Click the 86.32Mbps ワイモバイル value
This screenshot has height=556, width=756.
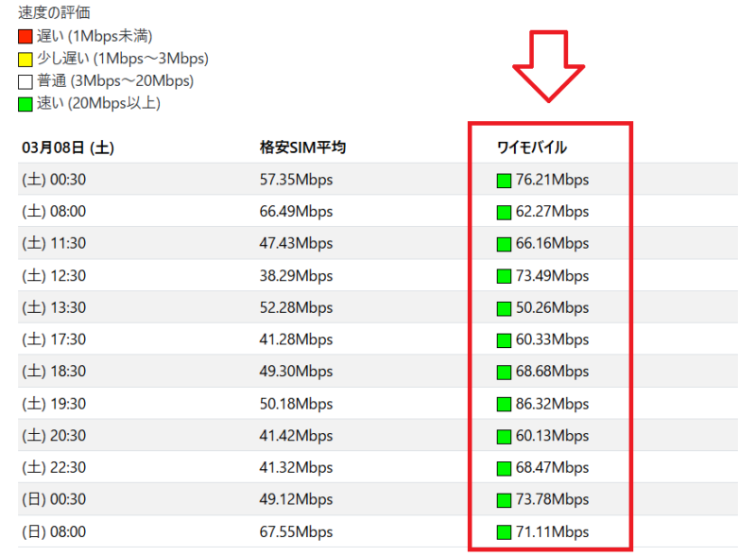tap(553, 404)
